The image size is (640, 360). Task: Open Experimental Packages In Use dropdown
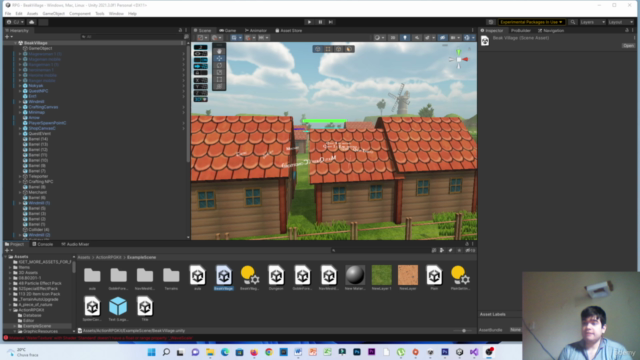click(531, 22)
